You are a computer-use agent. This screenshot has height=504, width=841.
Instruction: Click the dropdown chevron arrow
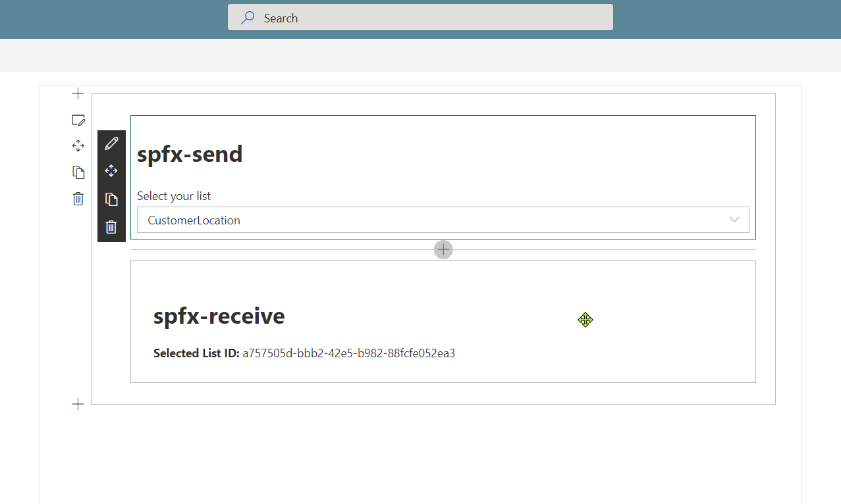point(734,220)
